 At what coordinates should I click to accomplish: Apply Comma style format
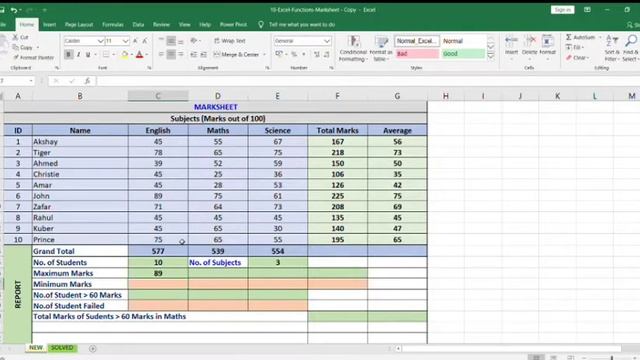pyautogui.click(x=304, y=54)
